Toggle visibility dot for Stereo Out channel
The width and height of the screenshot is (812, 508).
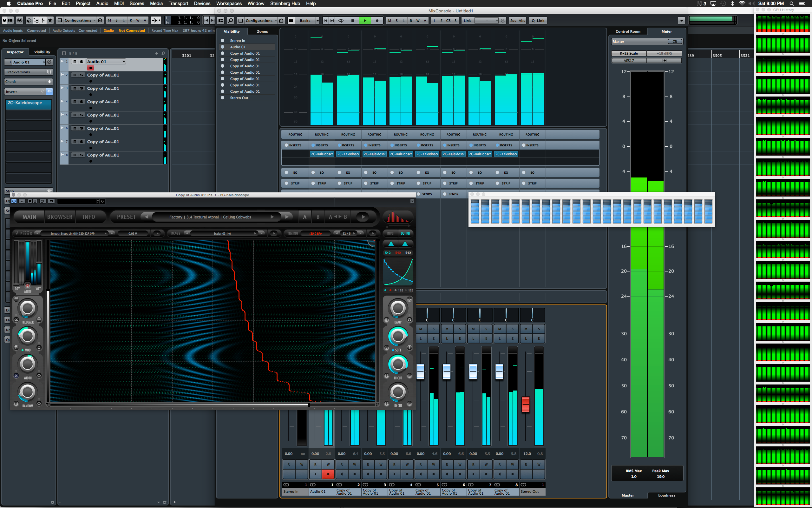pos(222,98)
